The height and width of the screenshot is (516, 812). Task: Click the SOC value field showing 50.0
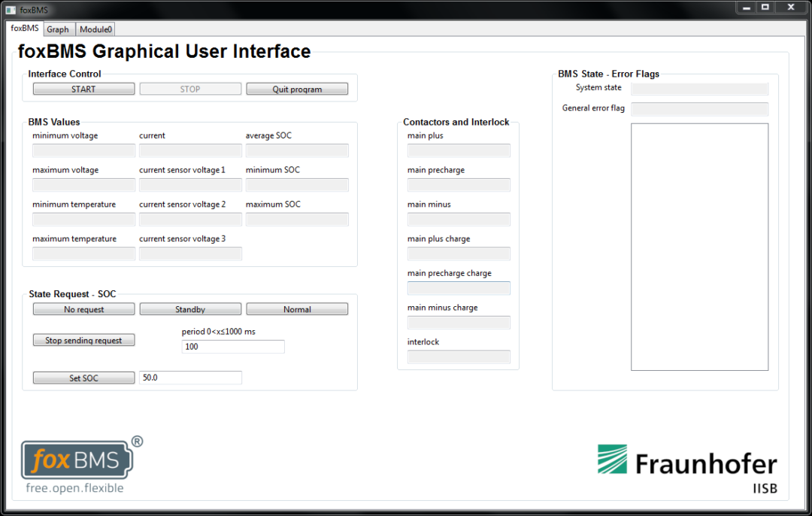click(190, 377)
